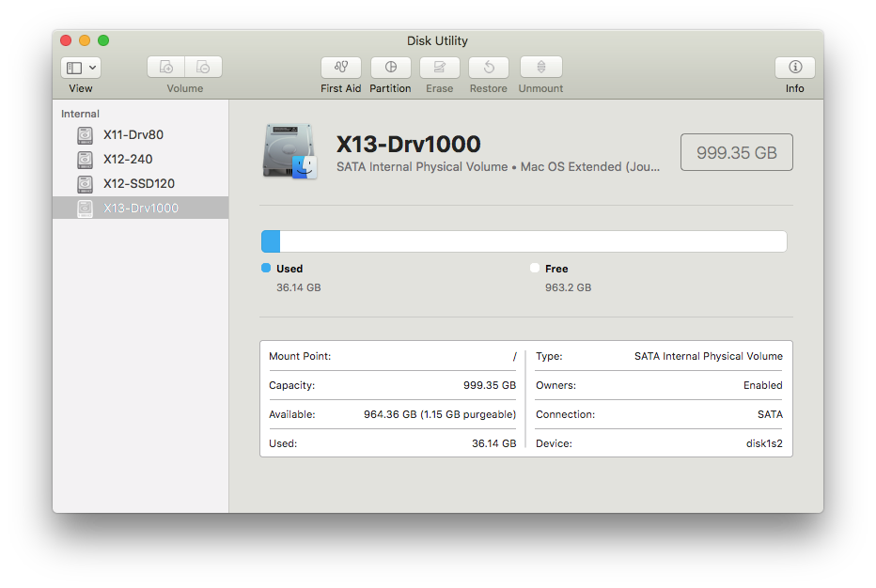Open the View sidebar dropdown
Viewport: 876px width, 588px height.
tap(81, 68)
